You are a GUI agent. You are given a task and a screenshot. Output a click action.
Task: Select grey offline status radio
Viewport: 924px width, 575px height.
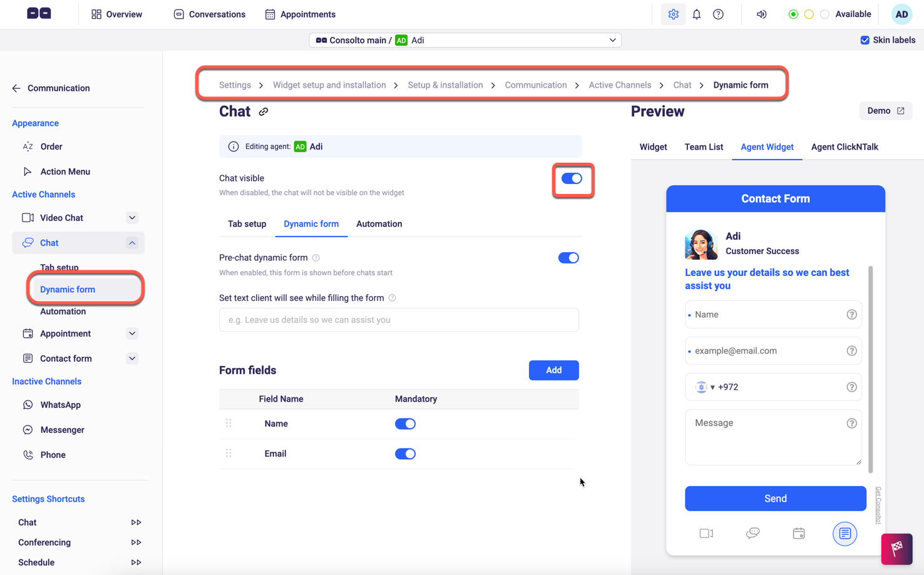click(824, 14)
